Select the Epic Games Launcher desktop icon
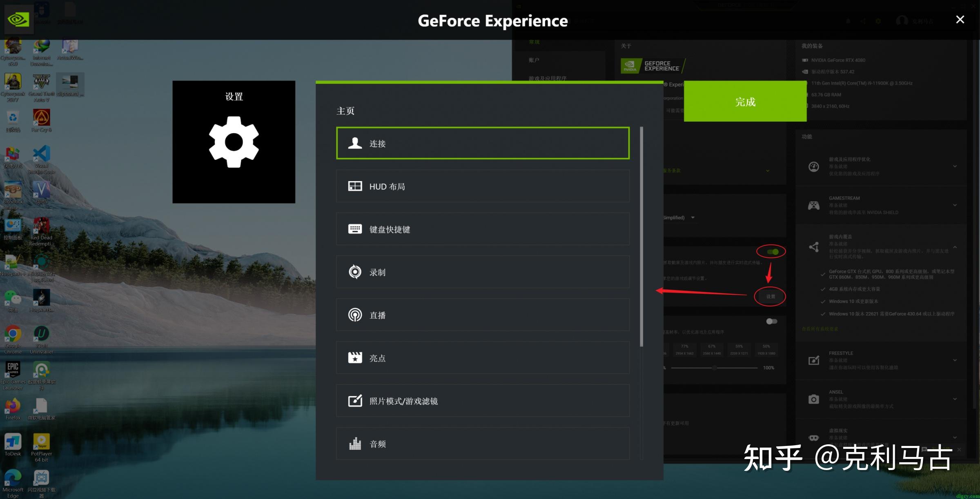 [x=13, y=376]
